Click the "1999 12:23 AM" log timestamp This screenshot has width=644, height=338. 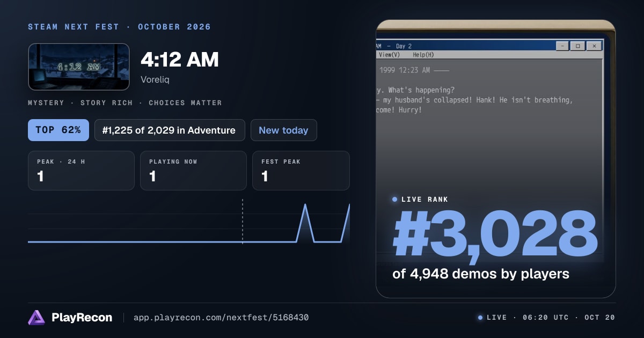405,70
